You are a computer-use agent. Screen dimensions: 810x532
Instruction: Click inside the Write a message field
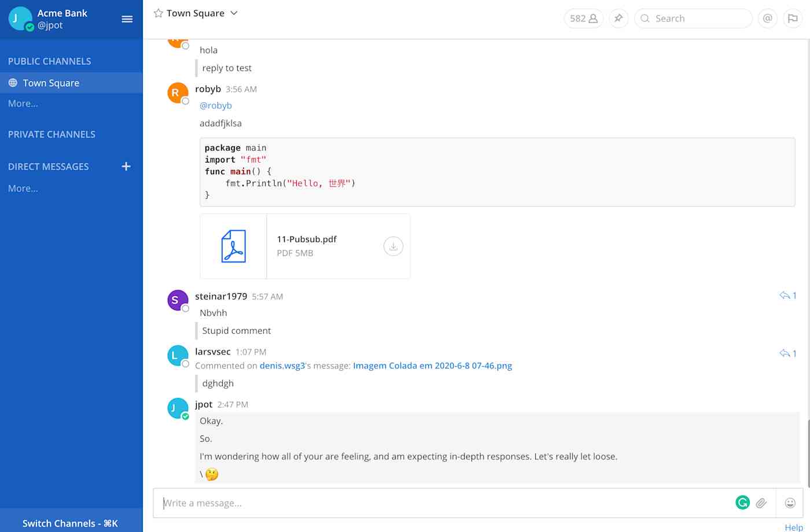(405, 503)
